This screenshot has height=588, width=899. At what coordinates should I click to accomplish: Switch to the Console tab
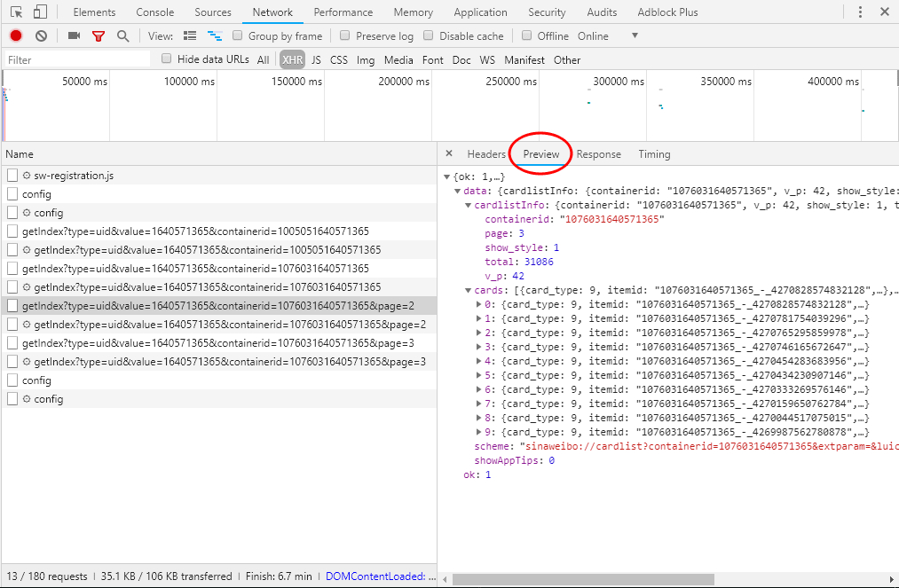click(154, 12)
